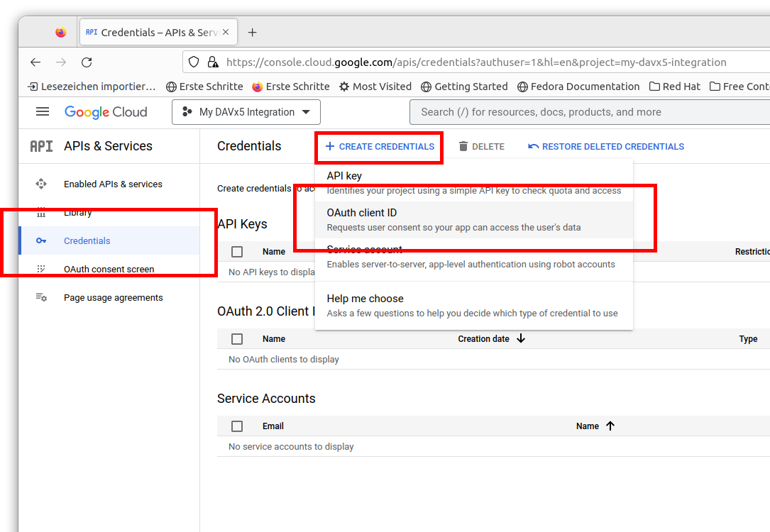Click the API icon beside APIs & Services
This screenshot has width=770, height=532.
(41, 146)
